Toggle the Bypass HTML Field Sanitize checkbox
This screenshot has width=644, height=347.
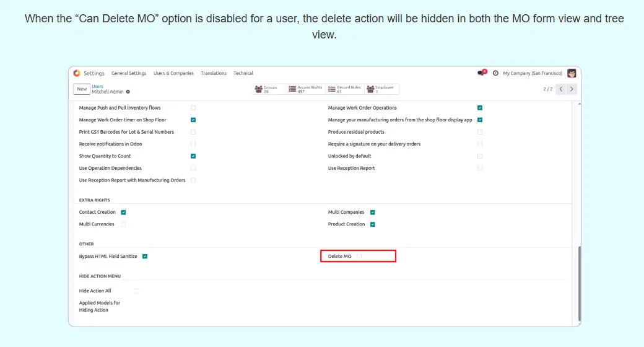coord(144,256)
